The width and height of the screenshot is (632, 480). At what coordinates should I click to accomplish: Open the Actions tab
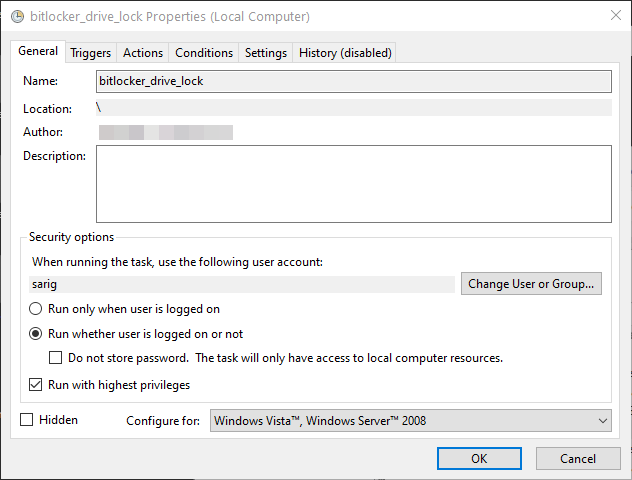pyautogui.click(x=143, y=53)
